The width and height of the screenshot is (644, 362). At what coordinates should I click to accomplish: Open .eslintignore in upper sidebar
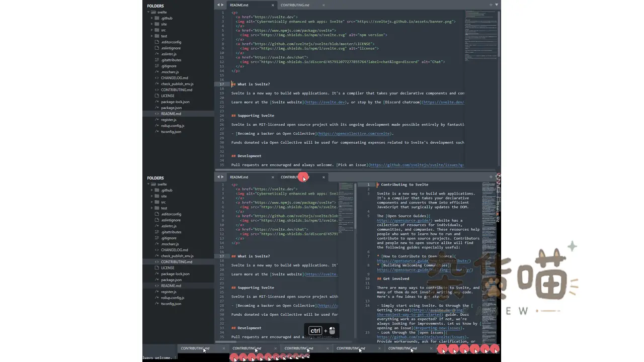pos(171,48)
